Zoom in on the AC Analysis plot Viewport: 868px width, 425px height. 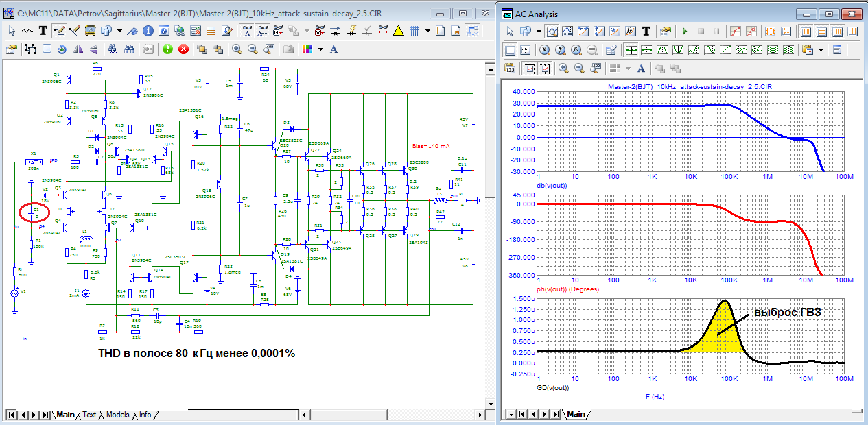563,68
